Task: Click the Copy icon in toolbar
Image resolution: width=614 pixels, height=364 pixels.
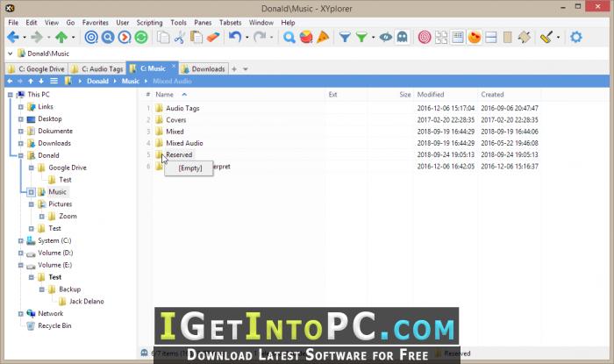Action: point(163,37)
